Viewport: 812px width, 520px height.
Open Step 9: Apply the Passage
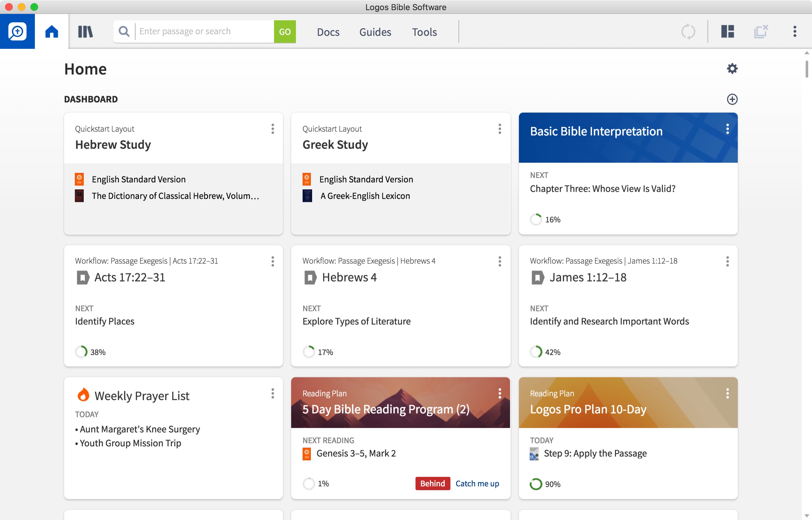click(x=595, y=453)
